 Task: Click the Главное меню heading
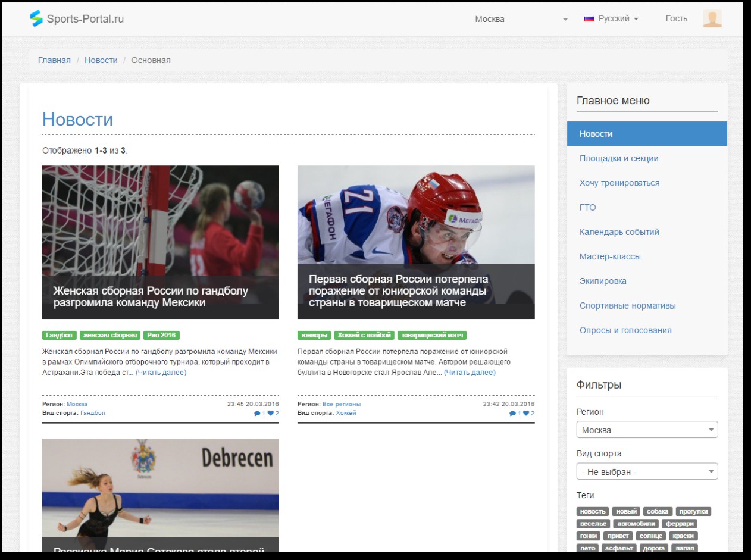click(x=613, y=101)
